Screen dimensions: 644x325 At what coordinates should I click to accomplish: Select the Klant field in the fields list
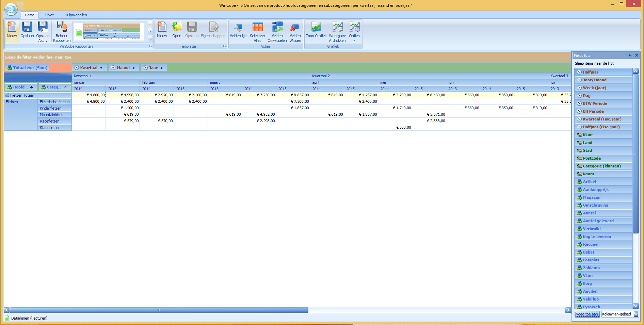pyautogui.click(x=603, y=135)
